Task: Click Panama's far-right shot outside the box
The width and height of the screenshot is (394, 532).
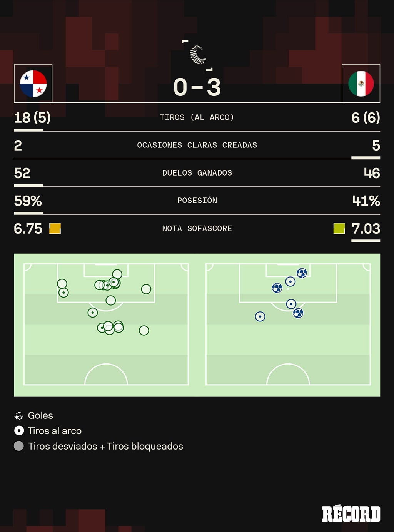Action: [x=144, y=330]
